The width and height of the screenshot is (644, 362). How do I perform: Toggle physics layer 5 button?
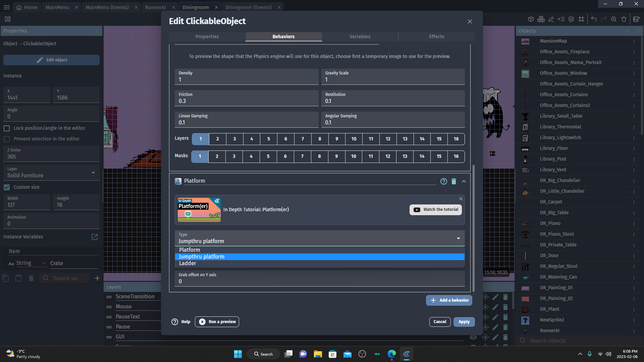[x=269, y=139]
